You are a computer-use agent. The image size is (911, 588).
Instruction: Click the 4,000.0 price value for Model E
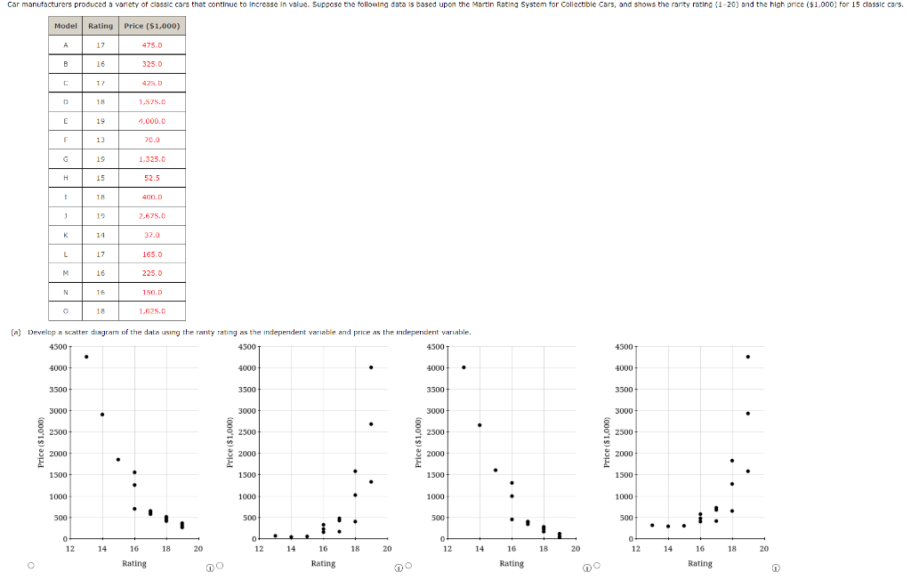coord(150,120)
